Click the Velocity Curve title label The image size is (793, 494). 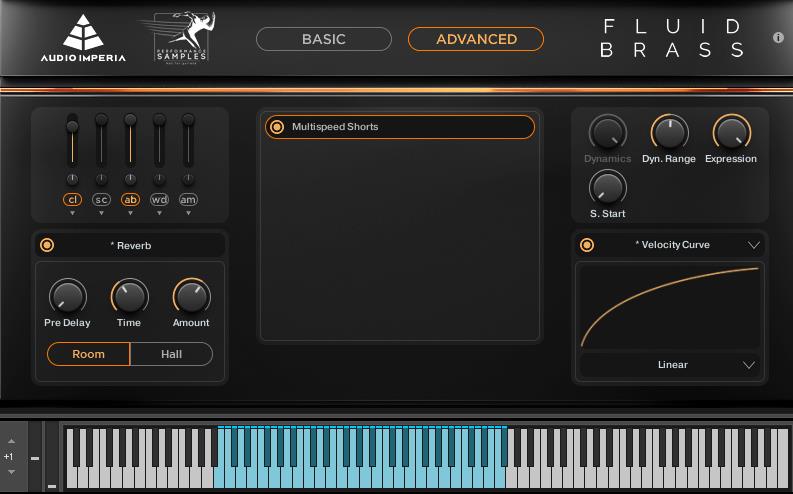tap(673, 245)
